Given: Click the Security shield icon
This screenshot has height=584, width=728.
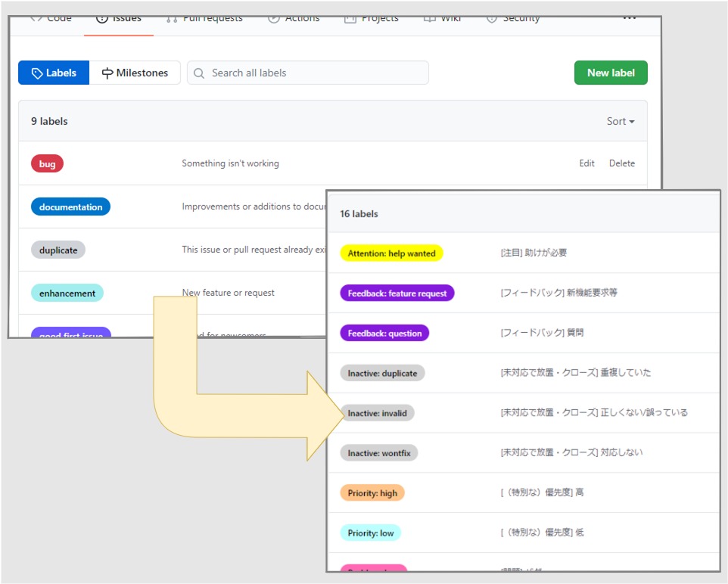Looking at the screenshot, I should pos(493,17).
